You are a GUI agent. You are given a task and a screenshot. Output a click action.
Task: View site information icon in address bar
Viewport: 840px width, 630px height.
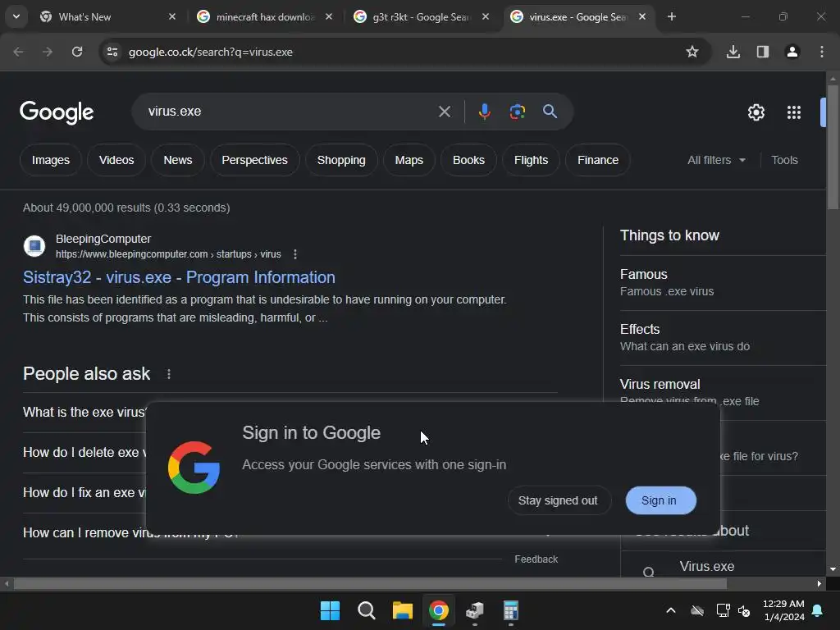pyautogui.click(x=112, y=52)
